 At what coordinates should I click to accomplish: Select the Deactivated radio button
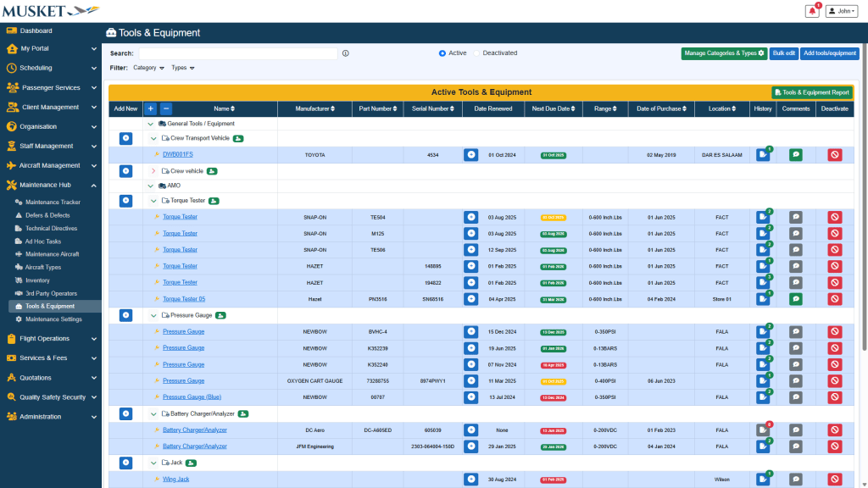(x=476, y=53)
